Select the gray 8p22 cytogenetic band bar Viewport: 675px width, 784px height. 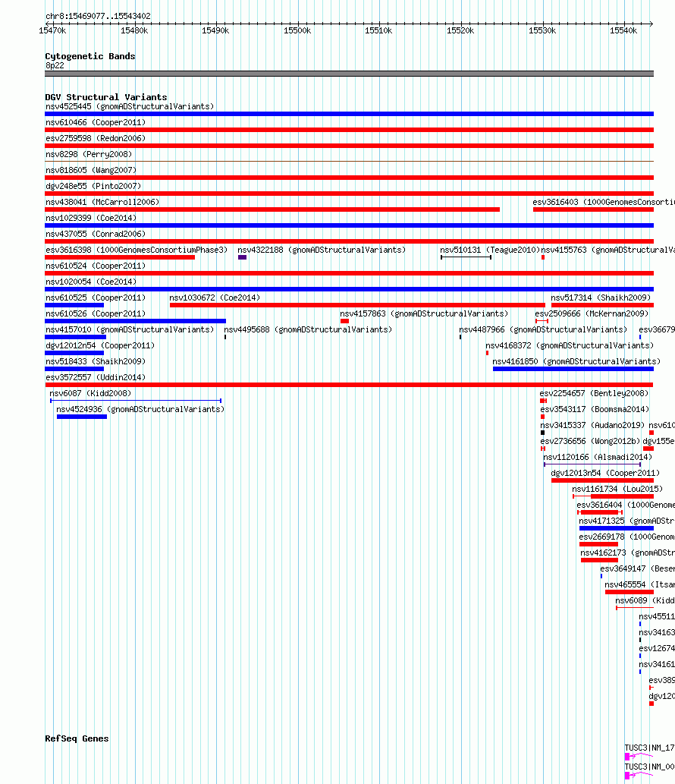coord(349,74)
